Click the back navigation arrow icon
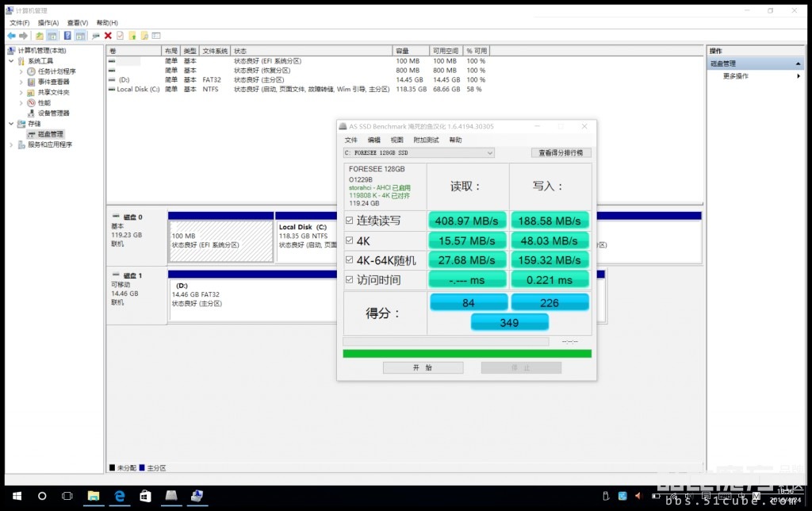Screen dimensions: 812x511 click(x=11, y=36)
